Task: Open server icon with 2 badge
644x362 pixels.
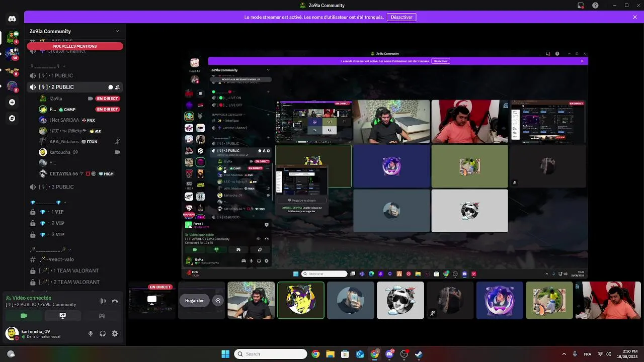Action: pyautogui.click(x=12, y=86)
